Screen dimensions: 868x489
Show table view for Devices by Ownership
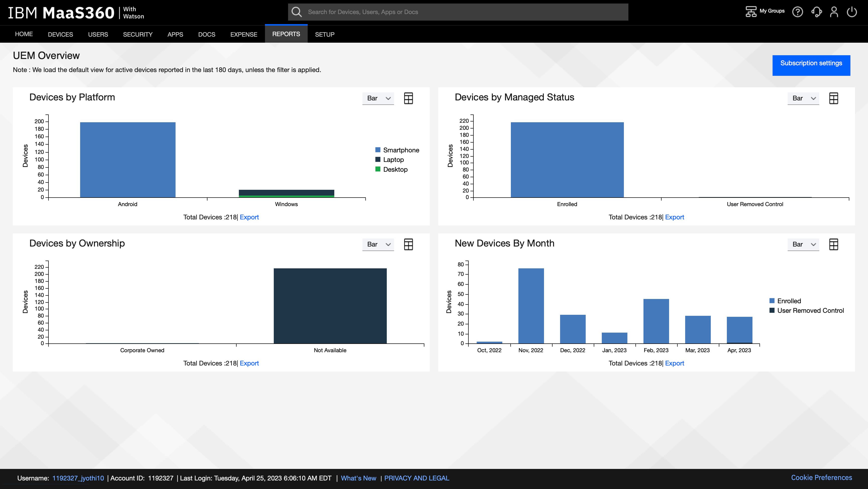pyautogui.click(x=408, y=244)
